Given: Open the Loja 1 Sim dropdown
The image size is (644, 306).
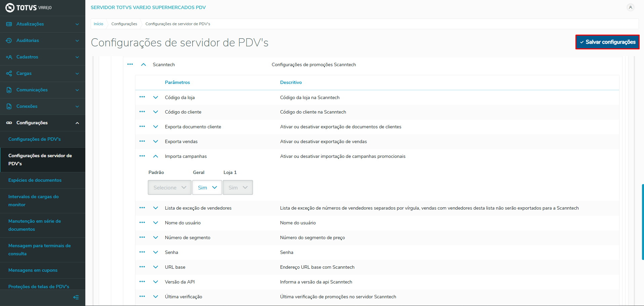Looking at the screenshot, I should 238,187.
